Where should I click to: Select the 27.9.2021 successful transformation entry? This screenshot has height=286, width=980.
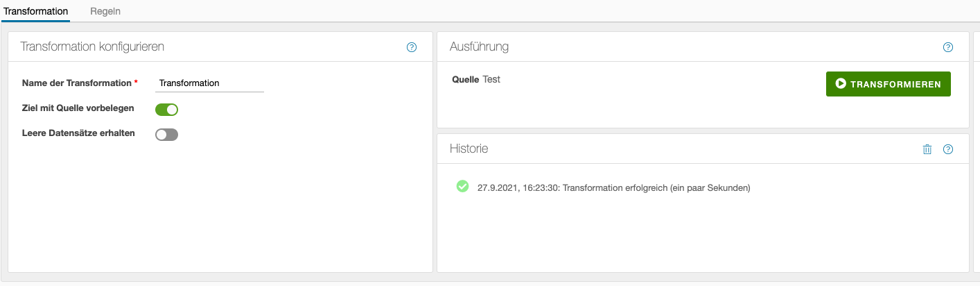point(613,187)
